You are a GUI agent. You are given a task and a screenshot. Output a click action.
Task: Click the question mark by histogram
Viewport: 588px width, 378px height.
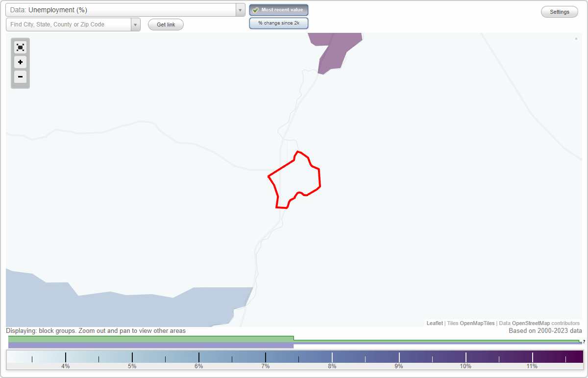(584, 342)
